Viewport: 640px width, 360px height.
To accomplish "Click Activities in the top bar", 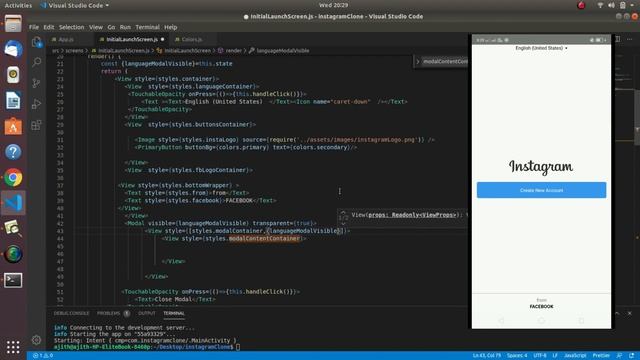I will click(x=18, y=5).
